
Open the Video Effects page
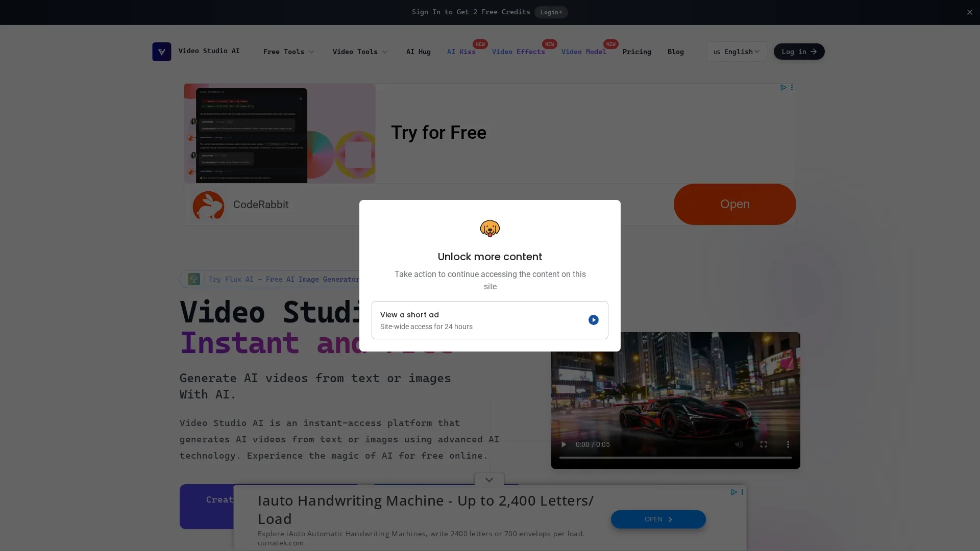[518, 52]
